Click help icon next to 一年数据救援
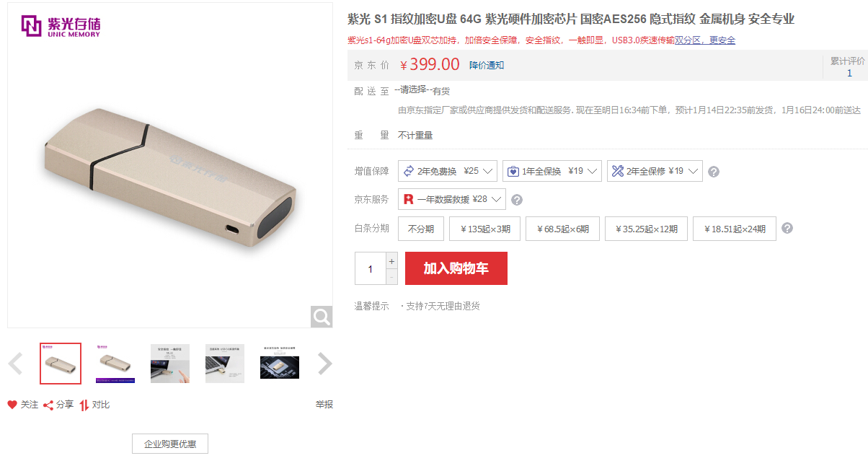The width and height of the screenshot is (868, 466). point(517,200)
